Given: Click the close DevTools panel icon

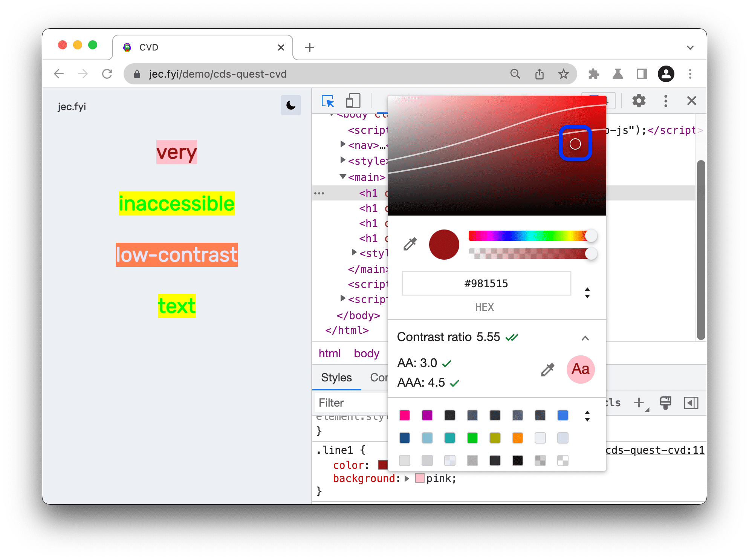Looking at the screenshot, I should click(x=691, y=101).
